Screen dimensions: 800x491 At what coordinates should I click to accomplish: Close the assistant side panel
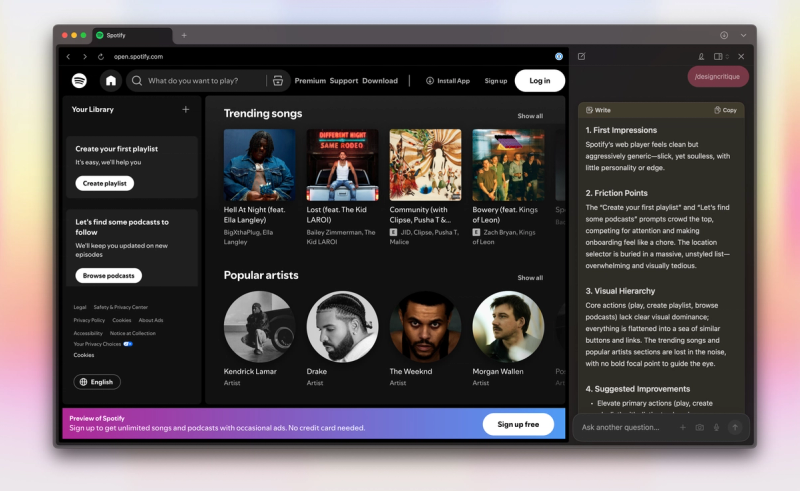coord(741,57)
